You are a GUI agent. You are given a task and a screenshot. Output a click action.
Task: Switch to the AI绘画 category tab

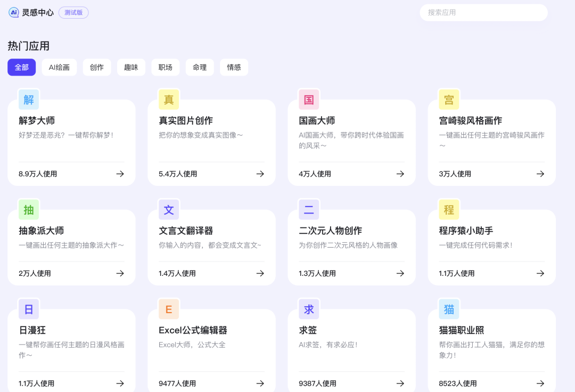(x=59, y=67)
